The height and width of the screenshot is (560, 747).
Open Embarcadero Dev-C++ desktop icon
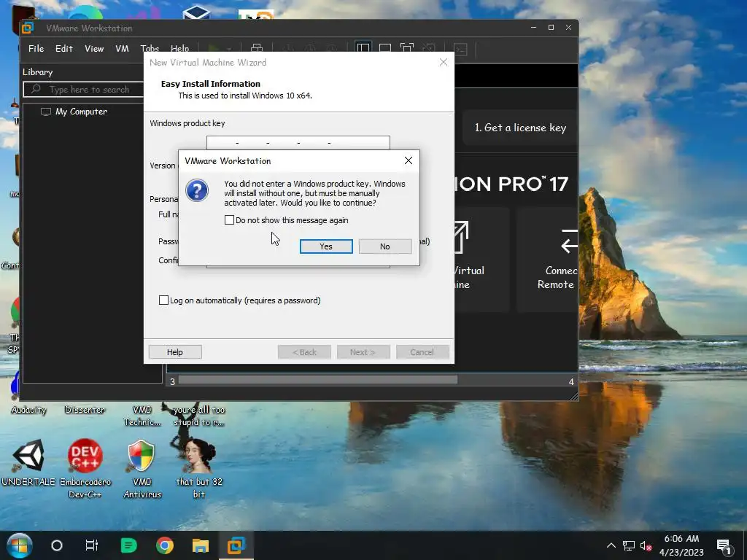(85, 469)
